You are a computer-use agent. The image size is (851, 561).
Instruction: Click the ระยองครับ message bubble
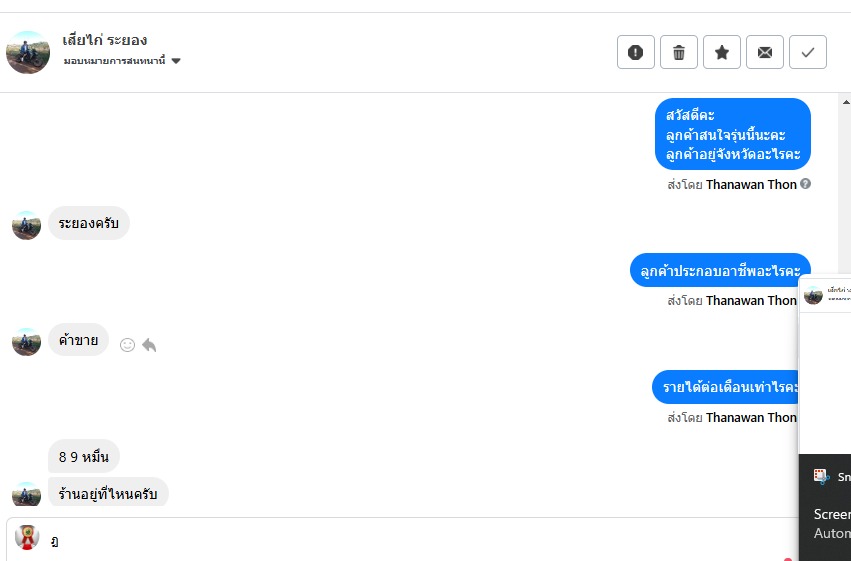click(x=89, y=223)
